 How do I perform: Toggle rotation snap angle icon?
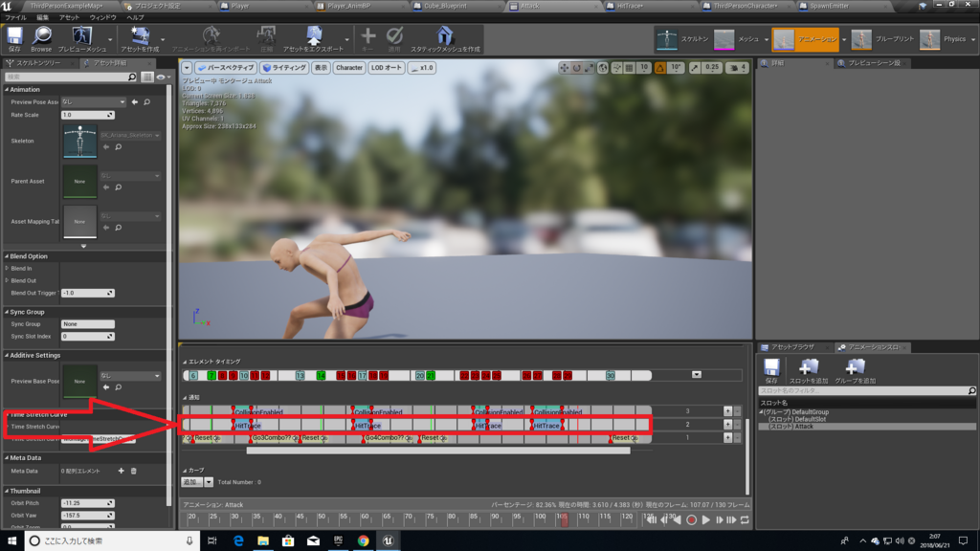[660, 68]
